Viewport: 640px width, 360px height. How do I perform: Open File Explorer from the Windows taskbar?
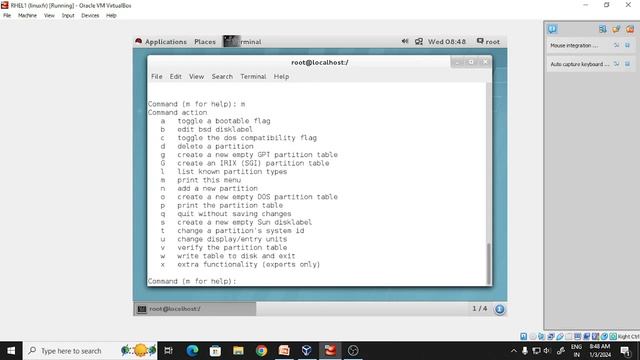point(238,351)
